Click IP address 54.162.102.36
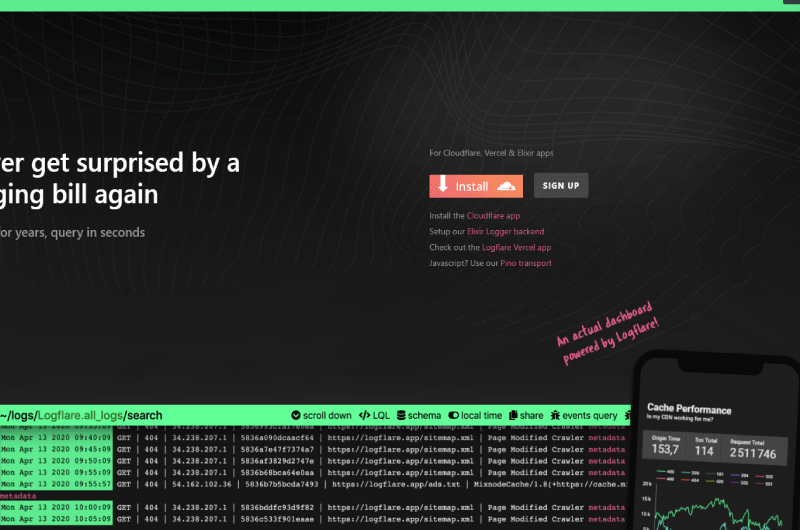Viewport: 800px width, 530px height. 202,484
